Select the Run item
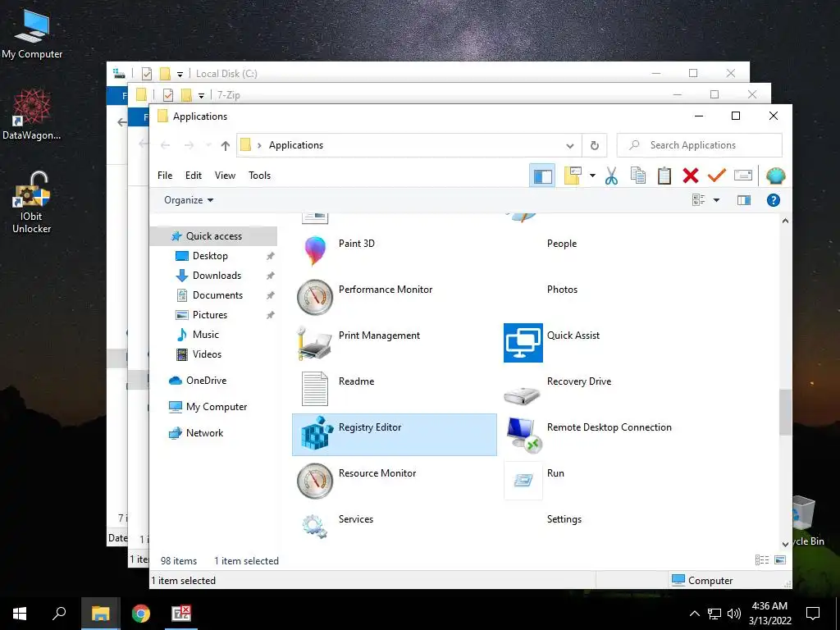Viewport: 840px width, 630px height. [x=603, y=481]
